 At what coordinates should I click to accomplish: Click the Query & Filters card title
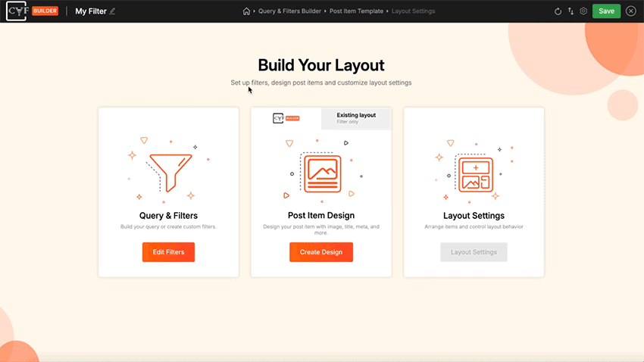168,216
